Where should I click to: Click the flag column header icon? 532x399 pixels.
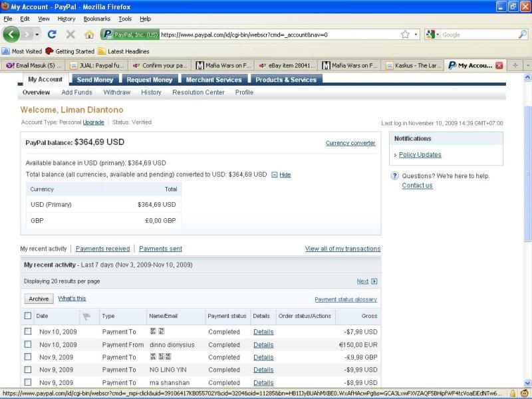click(86, 317)
